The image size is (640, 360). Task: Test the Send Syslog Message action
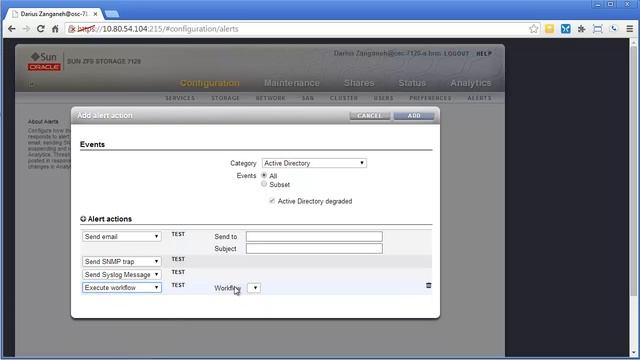(x=178, y=272)
